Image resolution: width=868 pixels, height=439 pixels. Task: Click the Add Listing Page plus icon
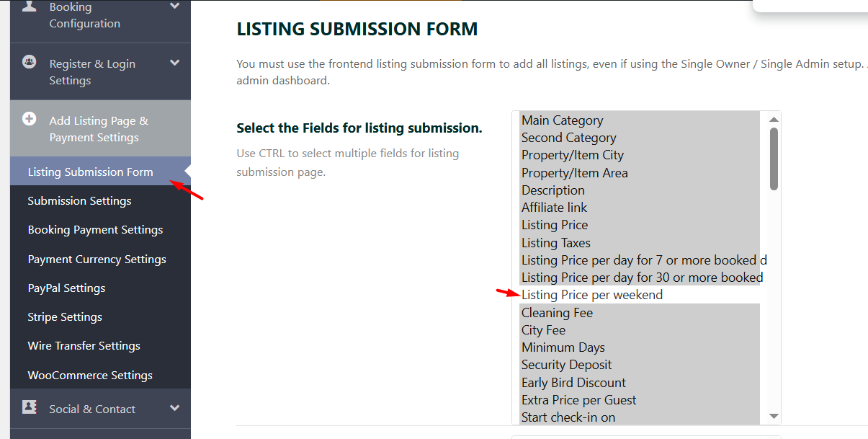[x=29, y=119]
